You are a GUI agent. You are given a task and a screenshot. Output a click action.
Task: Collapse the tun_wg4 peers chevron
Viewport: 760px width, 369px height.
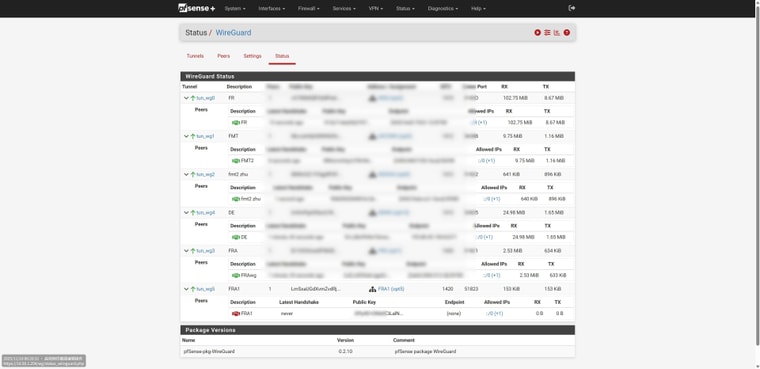186,213
